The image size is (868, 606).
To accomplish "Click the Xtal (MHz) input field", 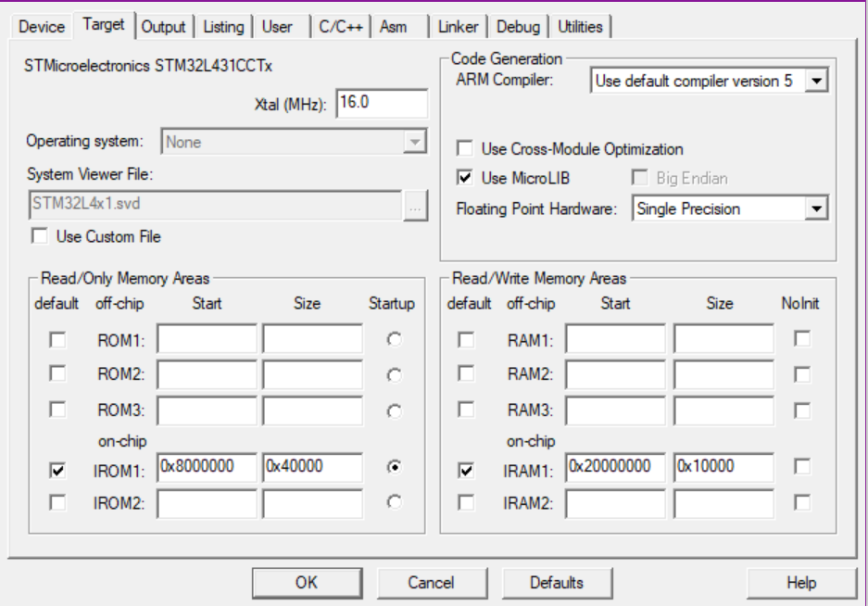I will click(x=382, y=103).
